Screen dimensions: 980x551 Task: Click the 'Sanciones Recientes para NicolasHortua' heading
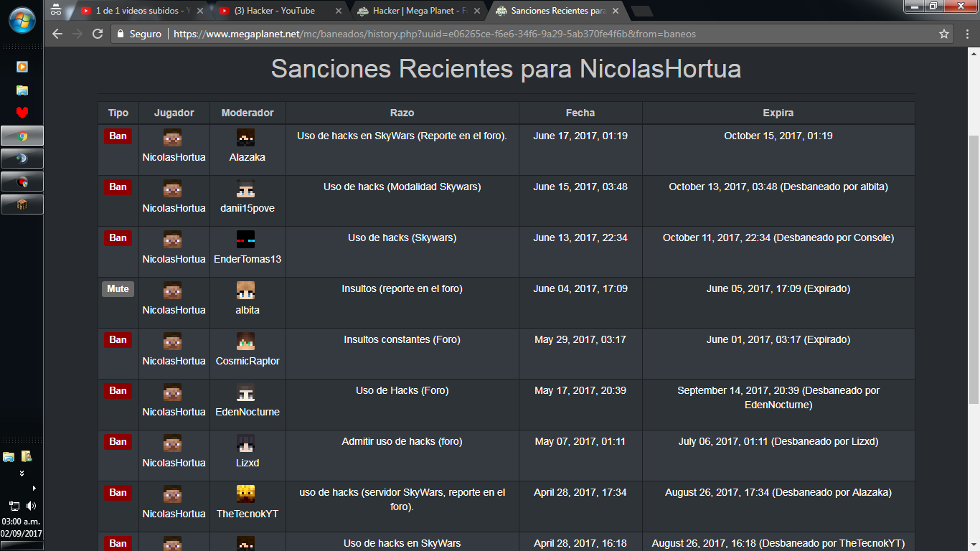click(x=506, y=69)
